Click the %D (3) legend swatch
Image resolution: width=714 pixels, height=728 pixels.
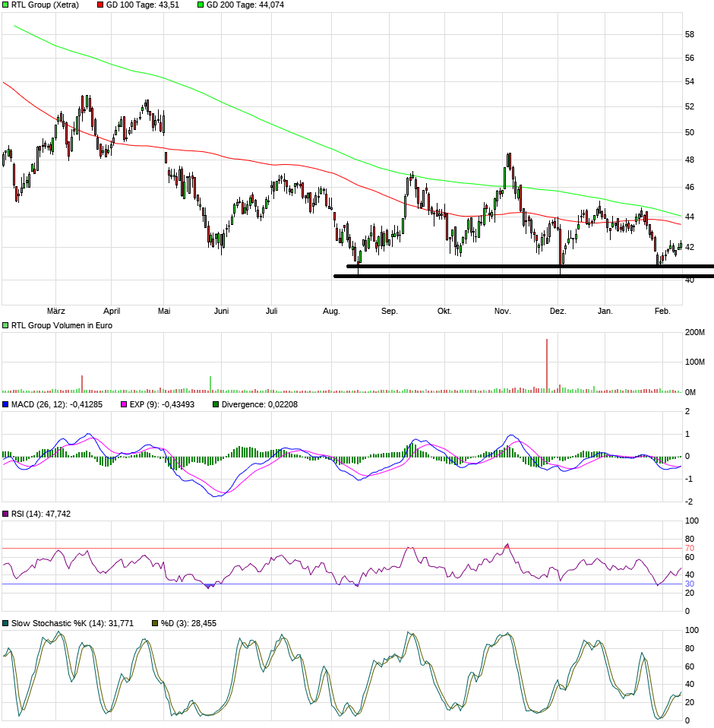155,623
